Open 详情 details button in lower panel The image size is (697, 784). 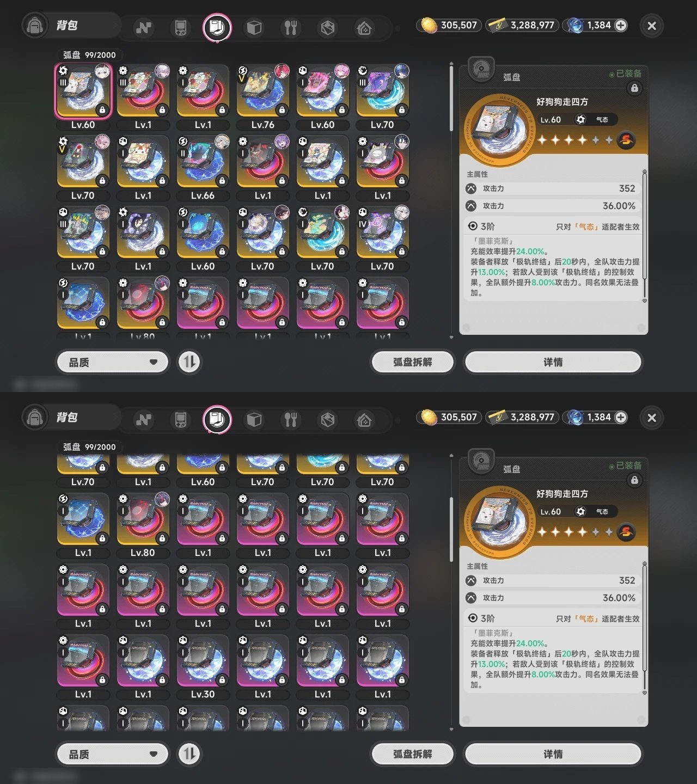coord(553,754)
